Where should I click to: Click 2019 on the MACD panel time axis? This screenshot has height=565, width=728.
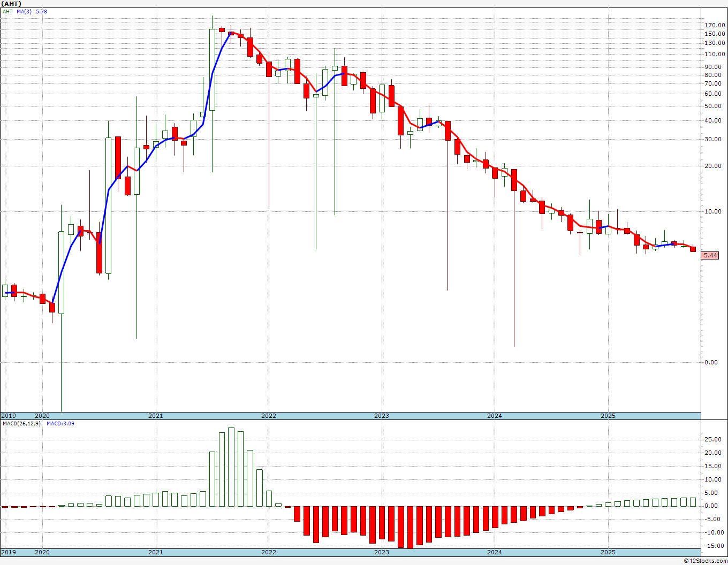pyautogui.click(x=8, y=552)
